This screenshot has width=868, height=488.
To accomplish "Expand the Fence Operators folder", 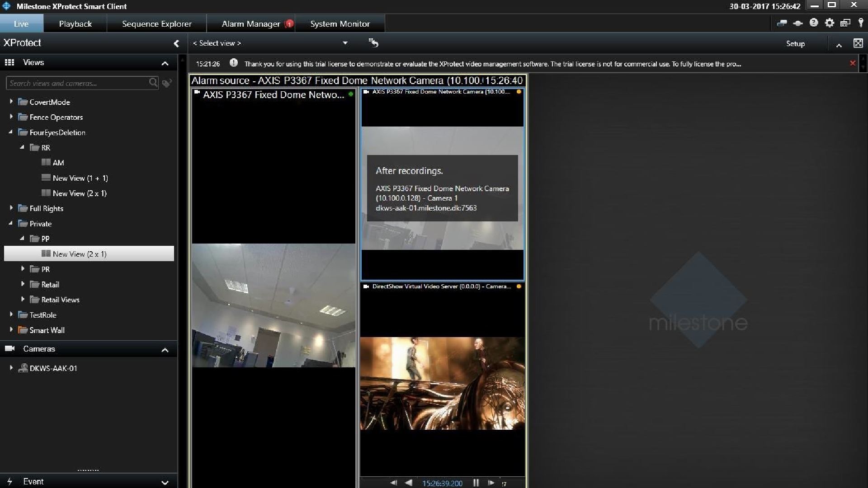I will pos(11,117).
